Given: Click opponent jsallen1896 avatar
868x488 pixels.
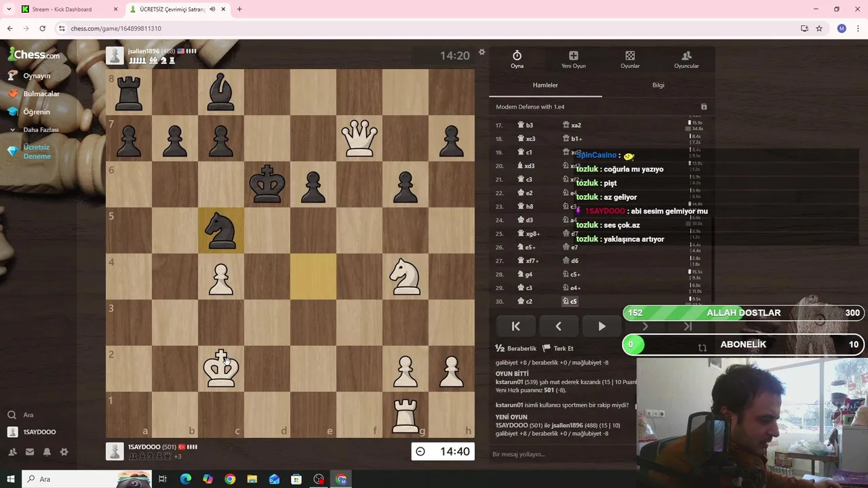Looking at the screenshot, I should point(115,56).
